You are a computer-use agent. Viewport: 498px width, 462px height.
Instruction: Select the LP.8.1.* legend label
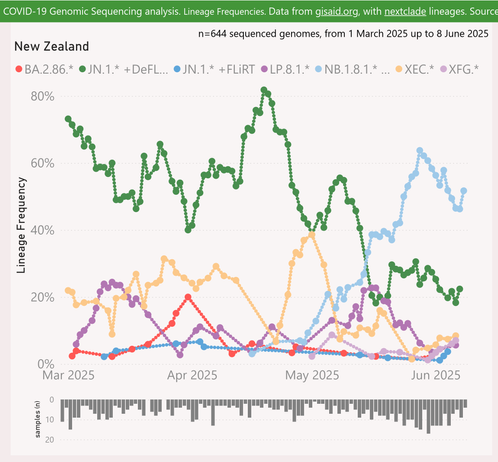(x=289, y=69)
